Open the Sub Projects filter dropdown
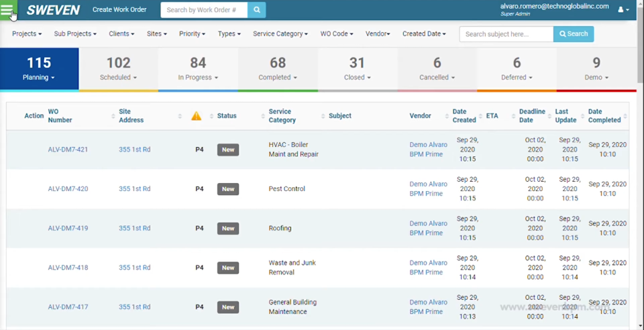The image size is (644, 330). pyautogui.click(x=75, y=34)
